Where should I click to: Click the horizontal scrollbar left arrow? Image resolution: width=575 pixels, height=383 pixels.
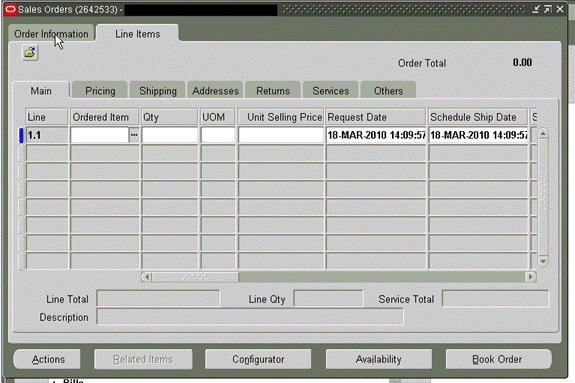[x=147, y=277]
